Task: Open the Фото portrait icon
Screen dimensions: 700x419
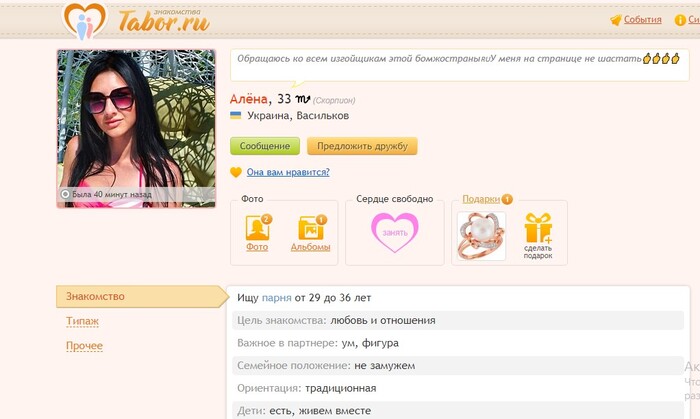Action: 258,228
